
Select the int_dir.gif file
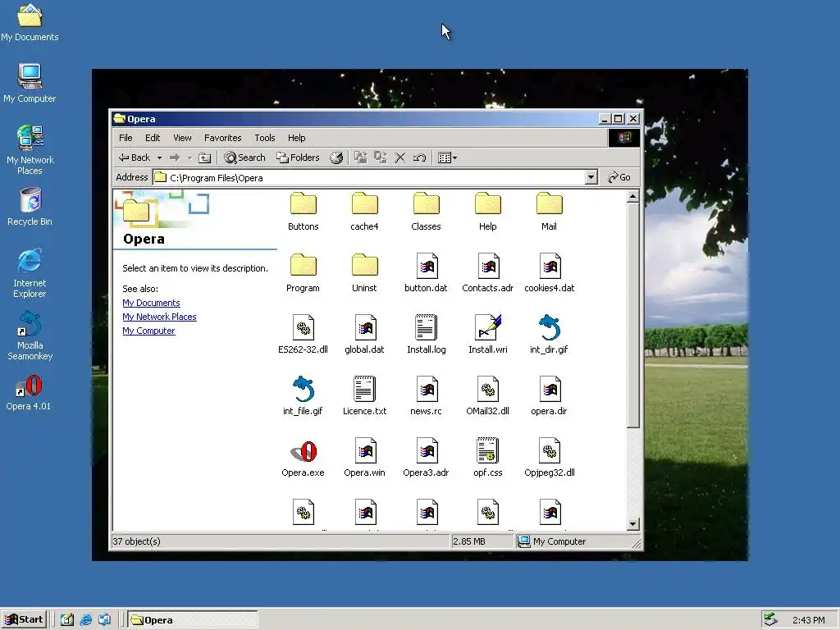549,335
